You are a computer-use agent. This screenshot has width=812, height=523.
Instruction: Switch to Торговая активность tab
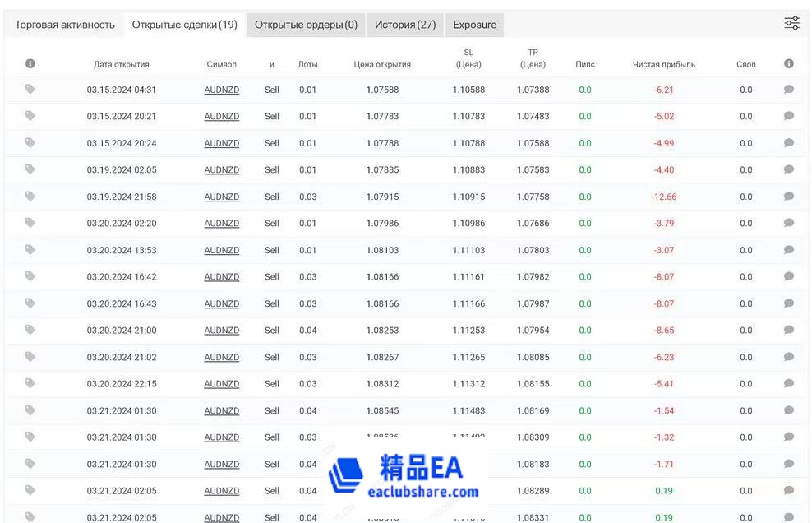(x=65, y=25)
